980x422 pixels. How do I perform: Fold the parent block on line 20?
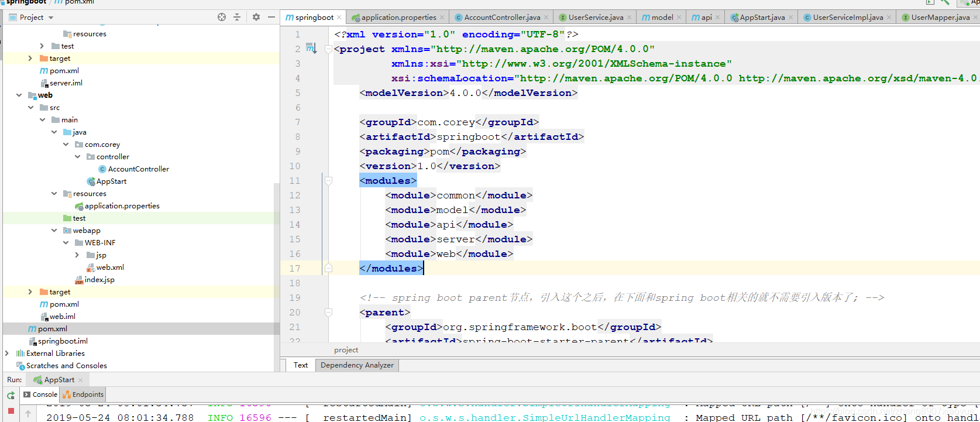[328, 313]
